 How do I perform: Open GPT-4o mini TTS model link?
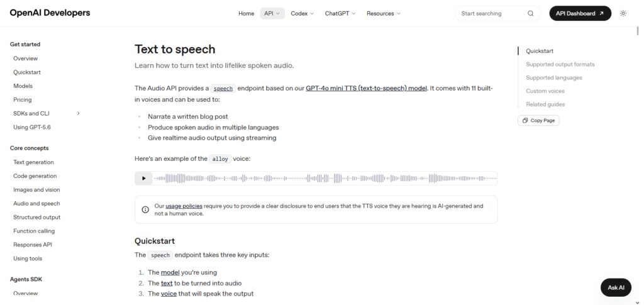(367, 88)
